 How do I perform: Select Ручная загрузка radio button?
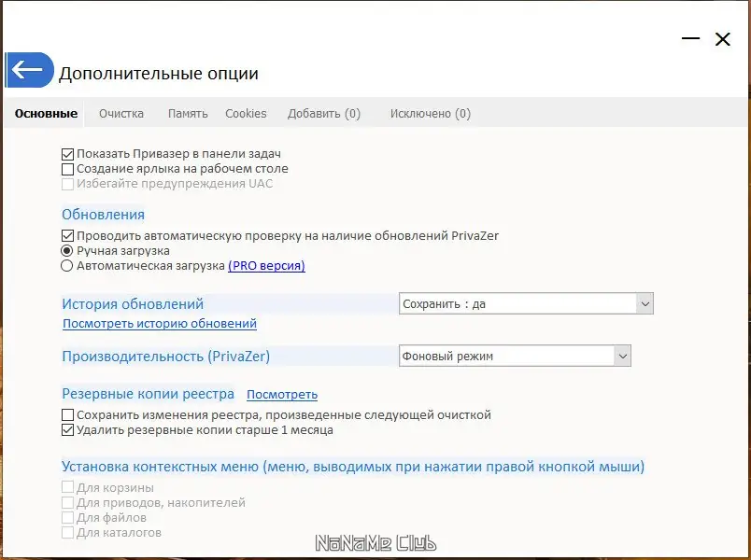67,251
